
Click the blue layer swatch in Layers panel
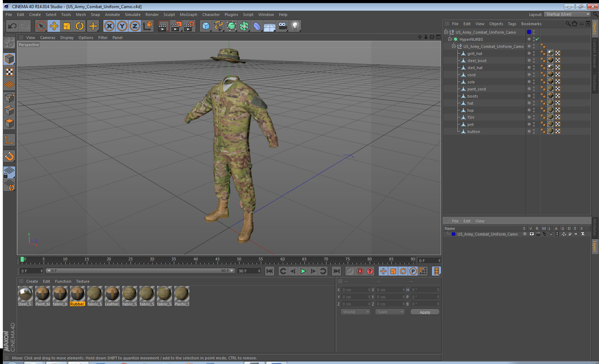pos(454,234)
